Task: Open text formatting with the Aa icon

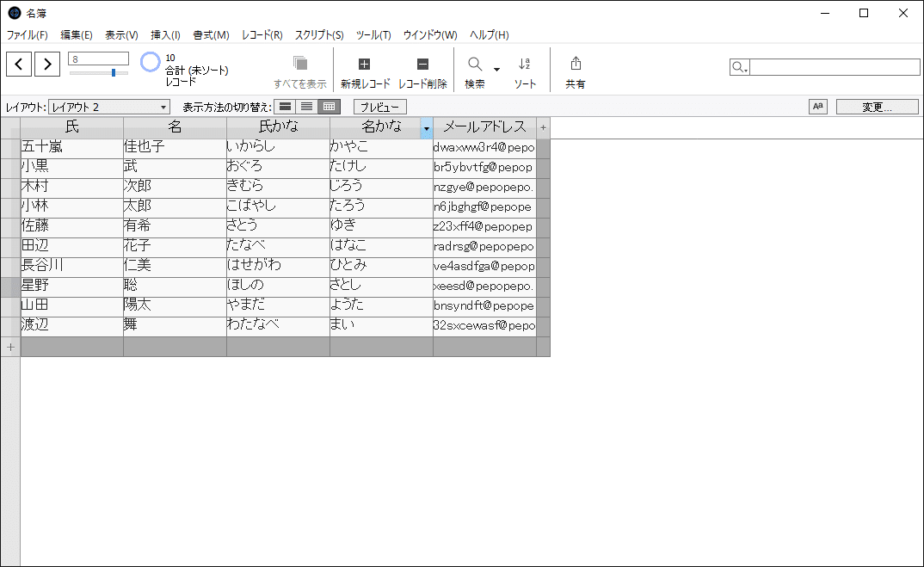Action: pyautogui.click(x=817, y=106)
